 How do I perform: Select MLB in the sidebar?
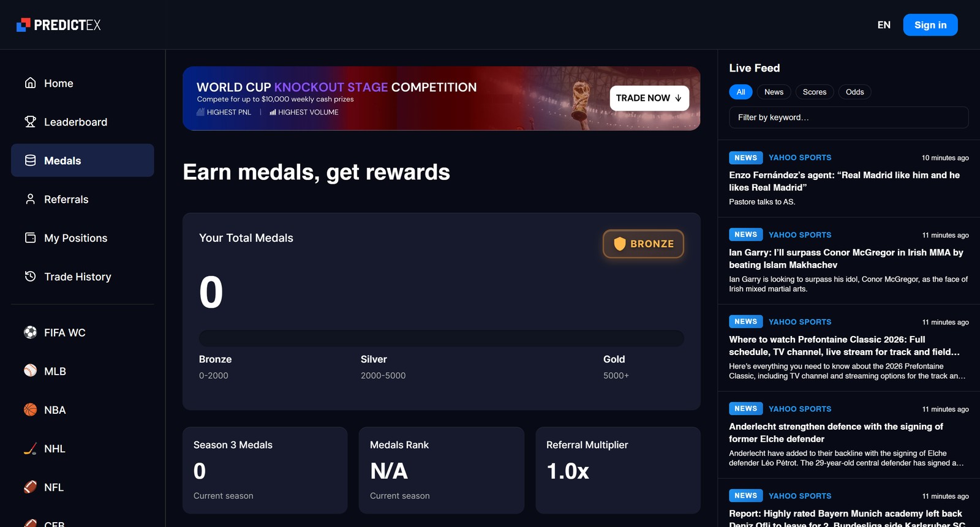pos(82,371)
